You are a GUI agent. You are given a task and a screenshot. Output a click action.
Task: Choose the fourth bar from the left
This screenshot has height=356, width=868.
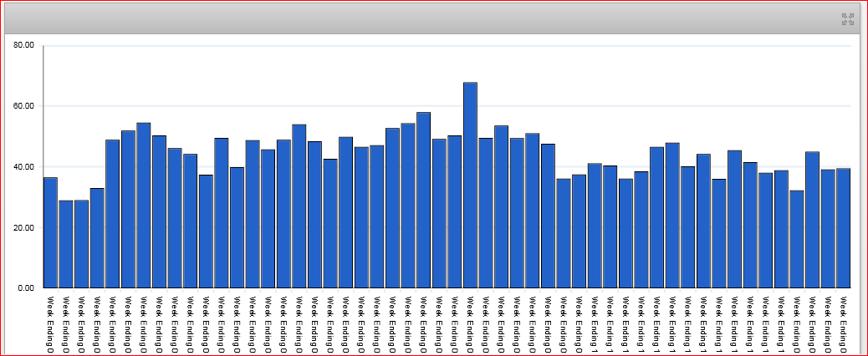tap(97, 238)
